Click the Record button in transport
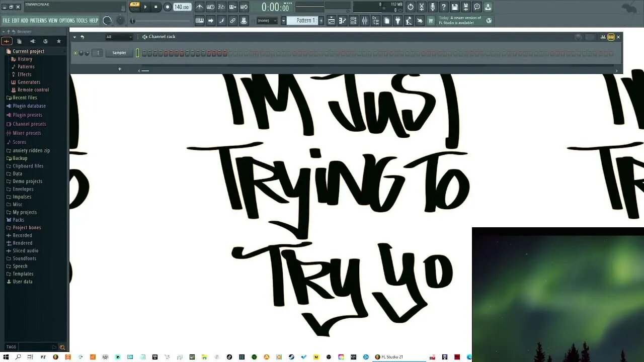The height and width of the screenshot is (362, 644). pos(167,7)
